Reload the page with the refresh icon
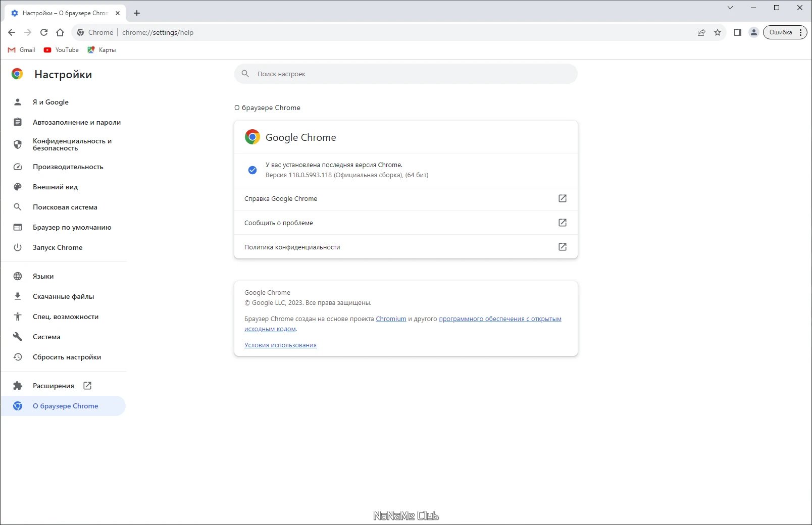The height and width of the screenshot is (525, 812). pos(44,32)
